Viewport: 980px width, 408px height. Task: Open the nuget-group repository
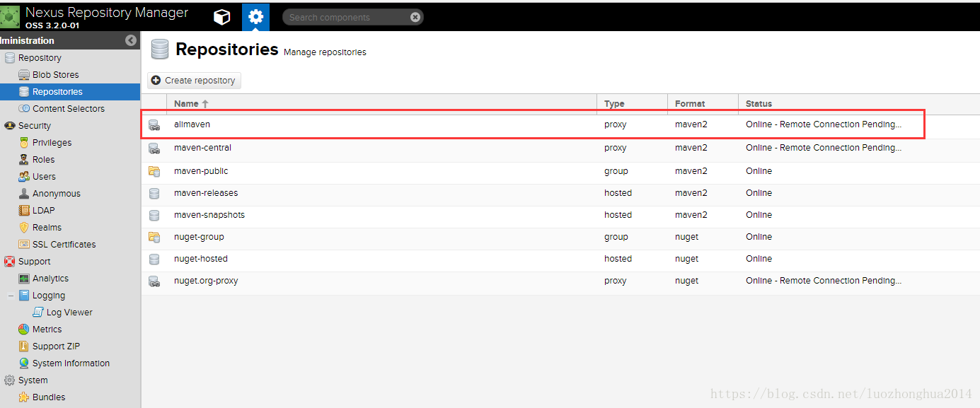point(560,237)
